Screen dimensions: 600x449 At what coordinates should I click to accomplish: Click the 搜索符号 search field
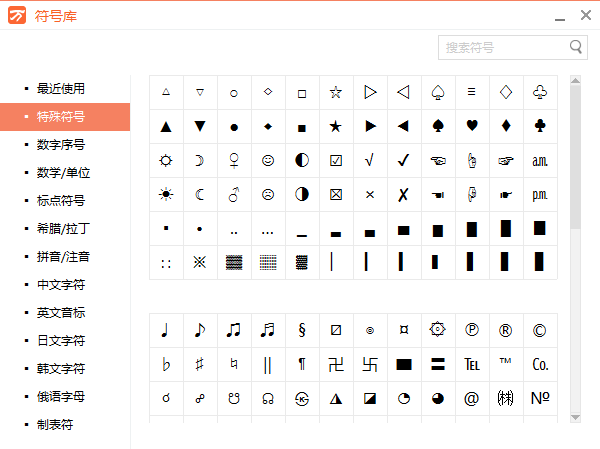[x=502, y=47]
